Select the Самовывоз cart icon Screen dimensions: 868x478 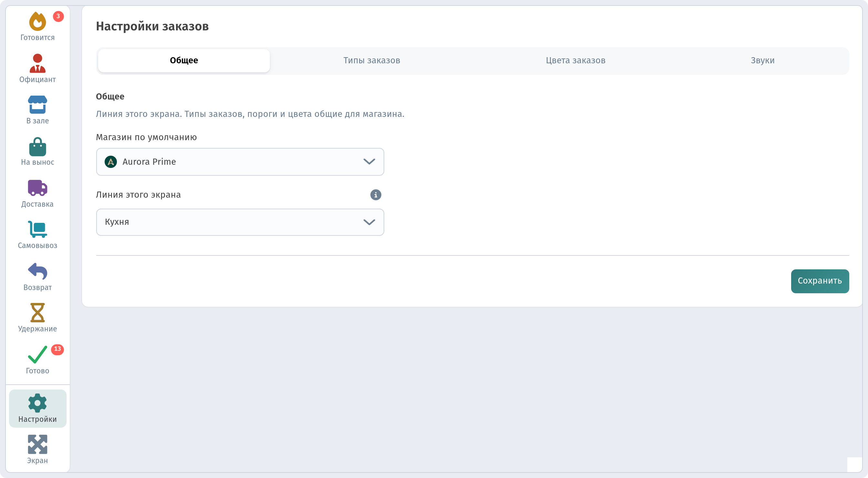click(37, 229)
